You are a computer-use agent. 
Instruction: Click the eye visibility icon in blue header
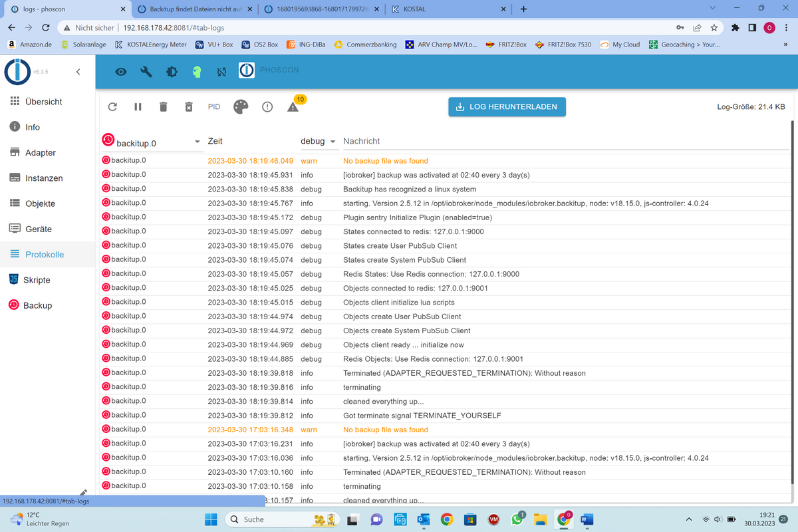(121, 72)
